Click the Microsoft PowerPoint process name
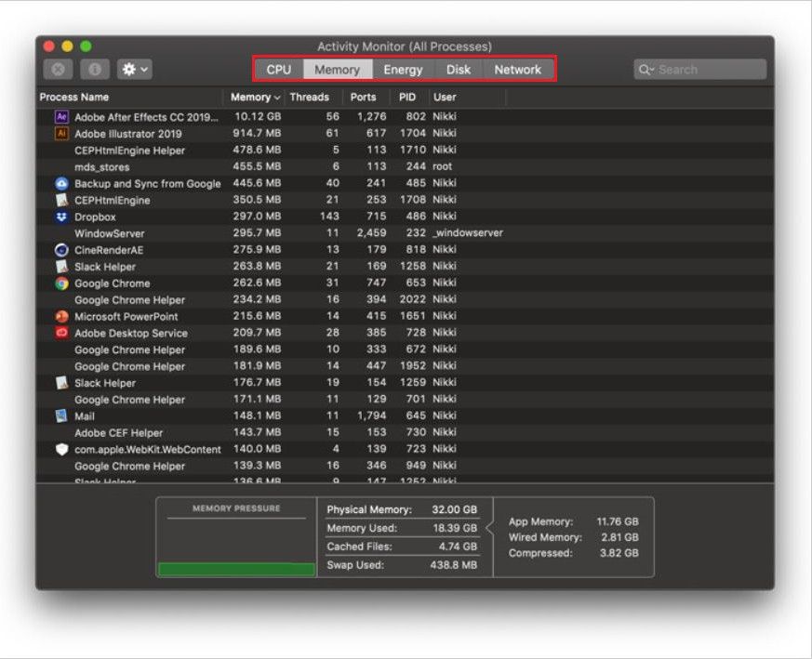812x659 pixels. [126, 316]
